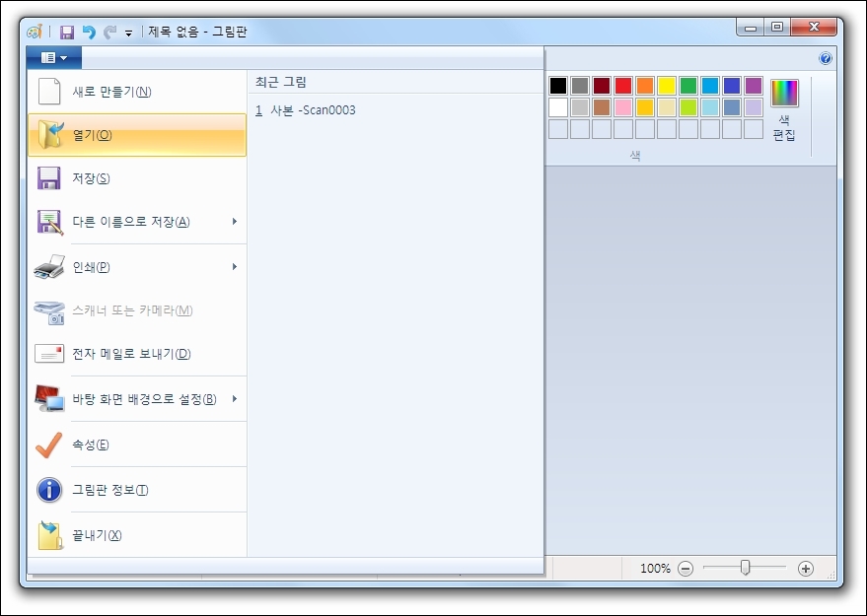This screenshot has width=867, height=616.
Task: Open recent picture 사본 -Scan0003
Action: pyautogui.click(x=305, y=110)
